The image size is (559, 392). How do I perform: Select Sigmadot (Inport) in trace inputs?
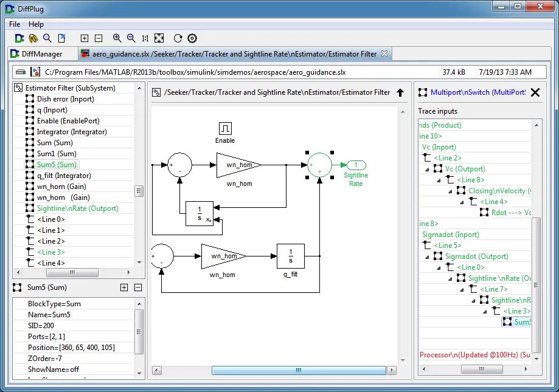click(x=451, y=235)
